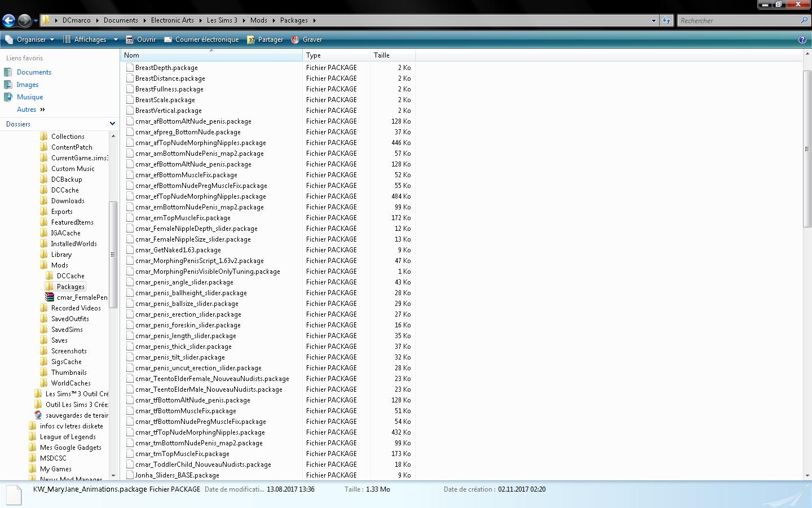Click the cmar_FemalePen archive icon in tree

[x=50, y=297]
